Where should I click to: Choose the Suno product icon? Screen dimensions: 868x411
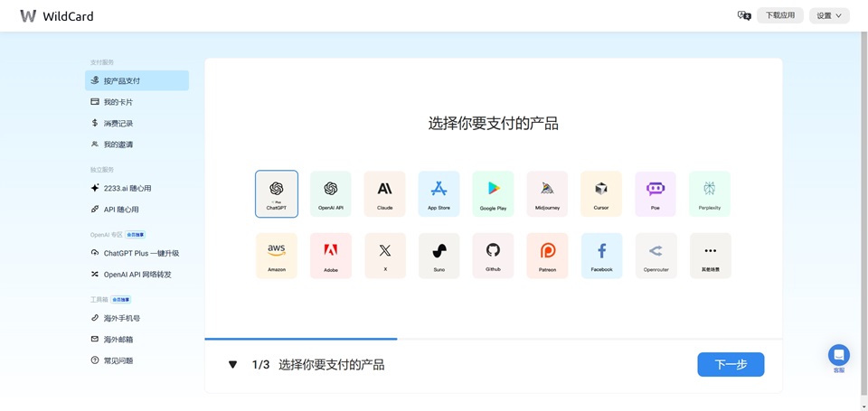[439, 256]
